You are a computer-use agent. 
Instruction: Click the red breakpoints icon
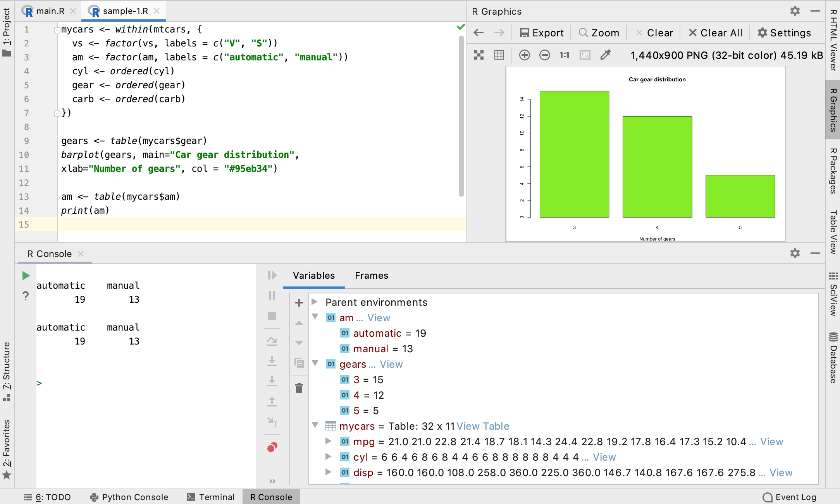[272, 447]
